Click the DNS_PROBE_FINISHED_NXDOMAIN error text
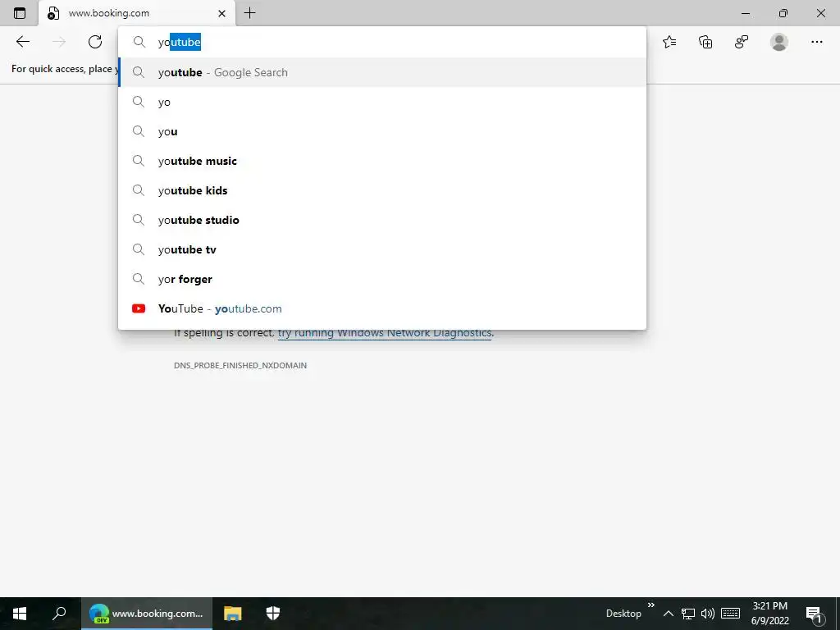 click(240, 365)
